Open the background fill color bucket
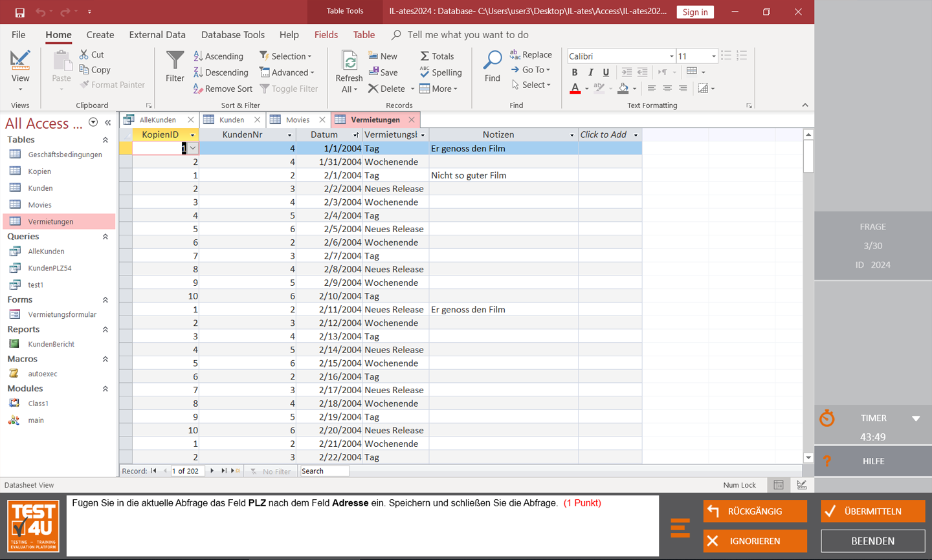 click(x=623, y=89)
